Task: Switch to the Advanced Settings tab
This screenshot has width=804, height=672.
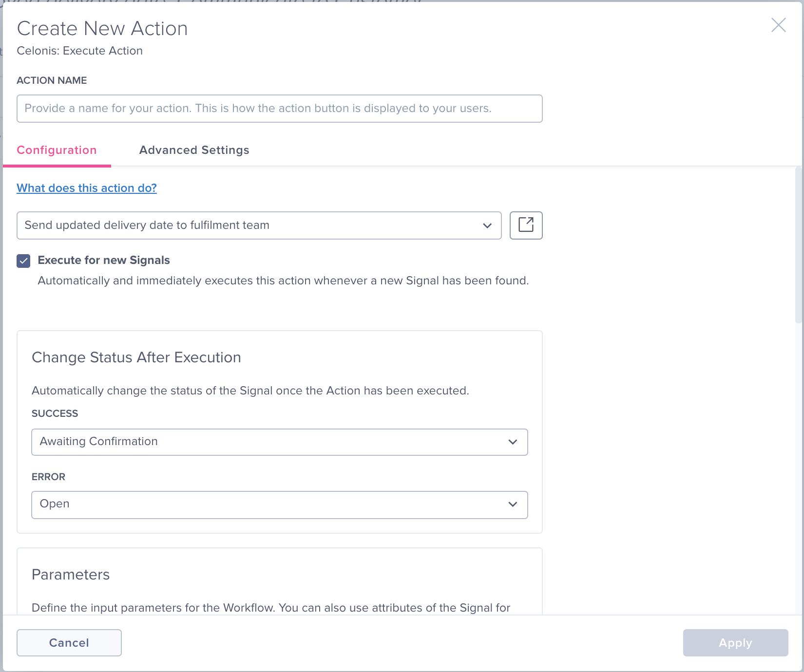Action: [194, 150]
